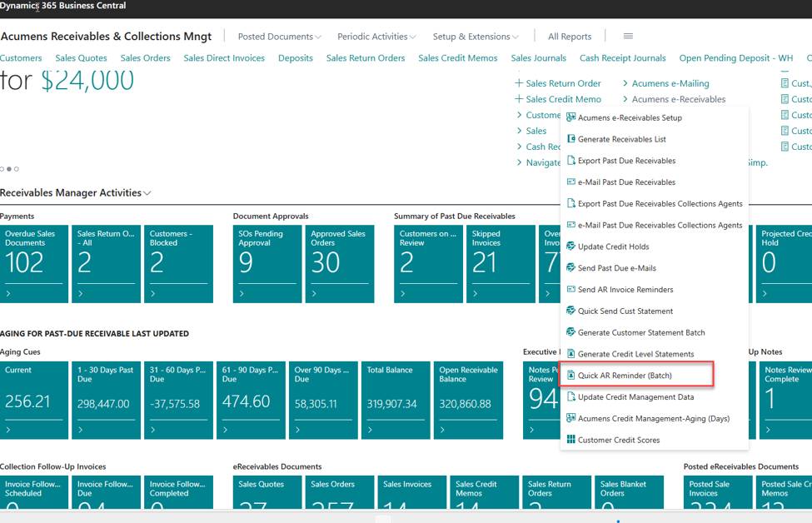This screenshot has height=523, width=812.
Task: Click Generate Customer Statement Batch icon
Action: tap(570, 332)
